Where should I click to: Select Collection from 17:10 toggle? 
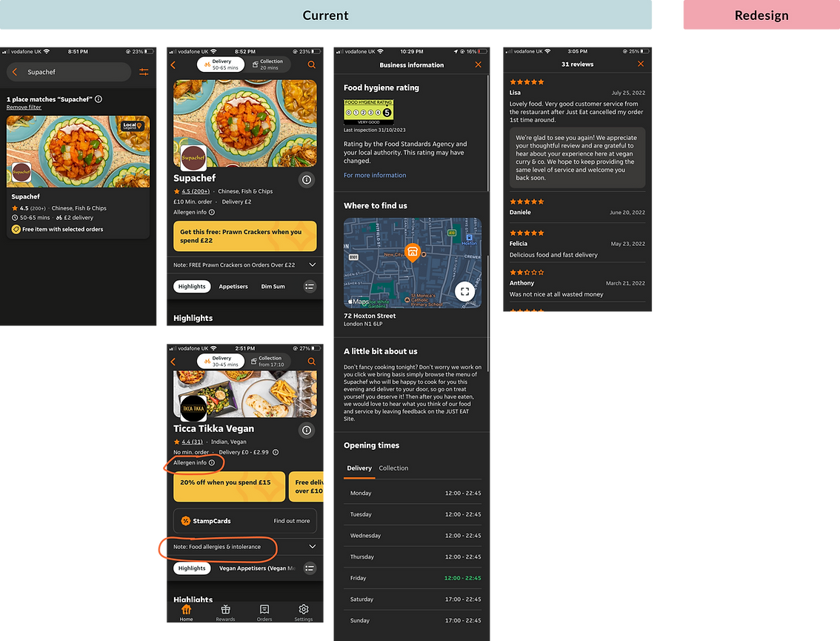tap(268, 361)
